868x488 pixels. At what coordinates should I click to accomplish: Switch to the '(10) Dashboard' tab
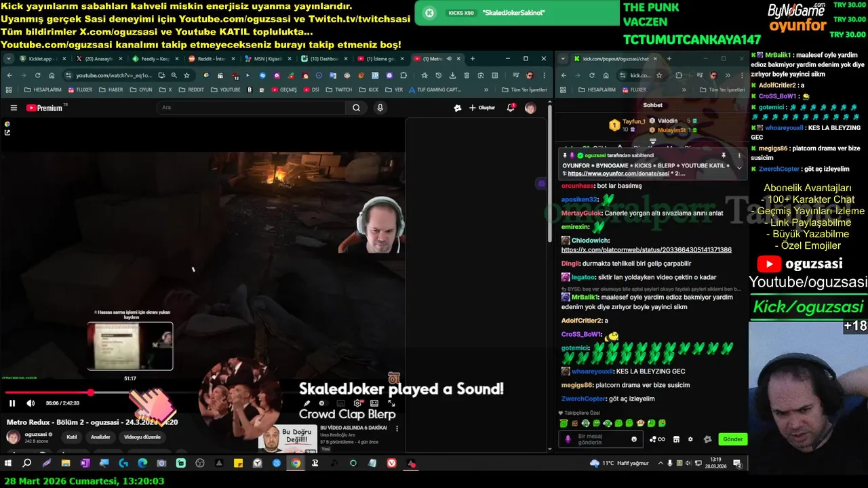323,59
